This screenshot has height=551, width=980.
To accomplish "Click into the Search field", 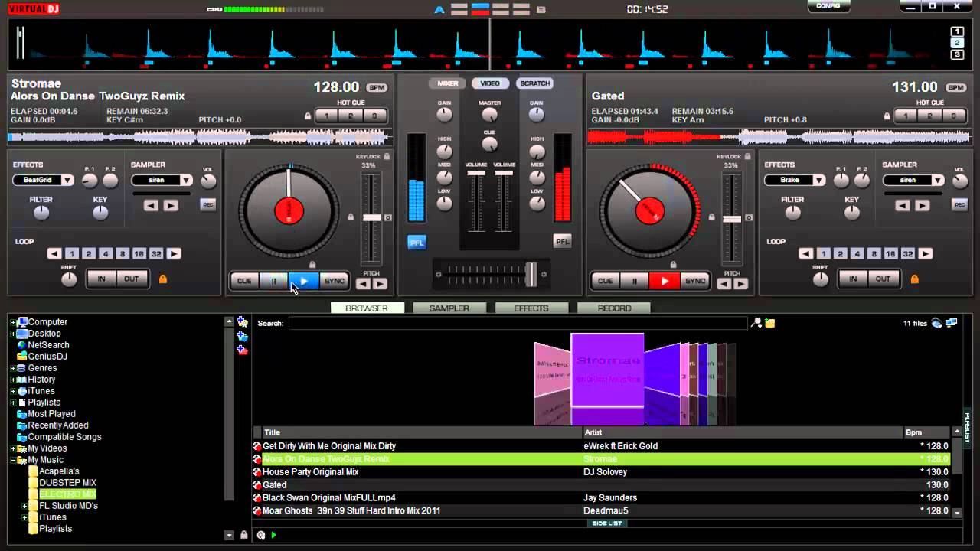I will click(518, 324).
